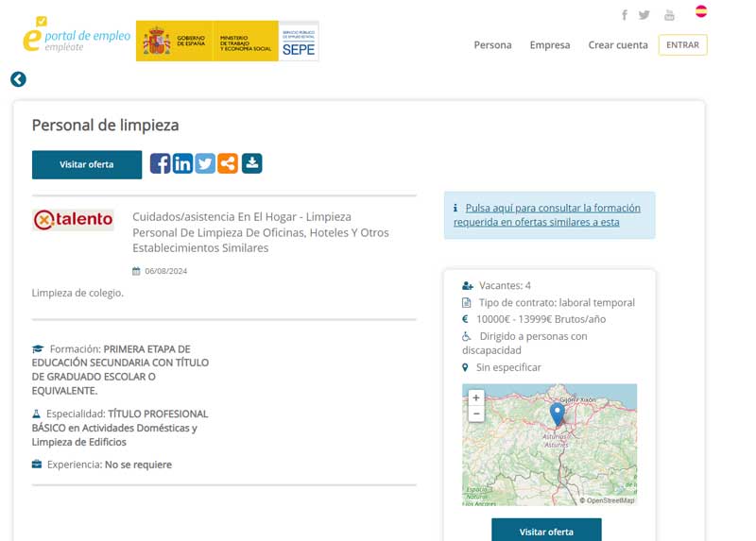Image resolution: width=756 pixels, height=541 pixels.
Task: Click top Visitar oferta button
Action: coord(87,164)
